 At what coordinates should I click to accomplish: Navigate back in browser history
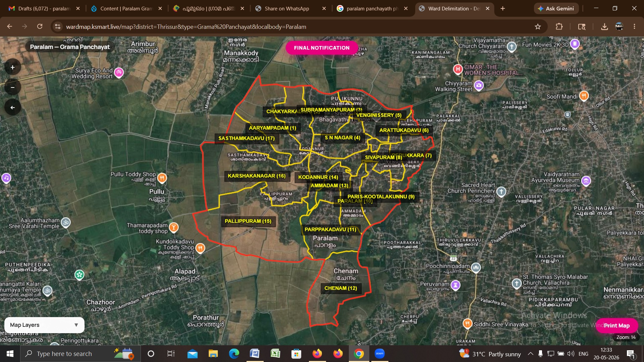tap(9, 26)
